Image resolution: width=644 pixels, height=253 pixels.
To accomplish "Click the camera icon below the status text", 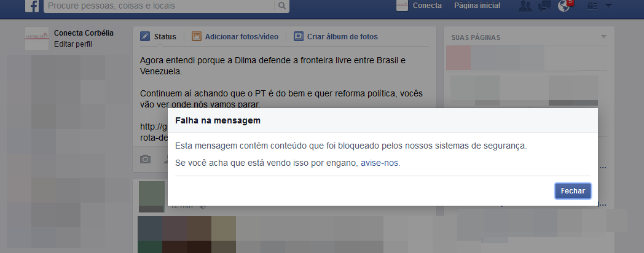I will pos(145,160).
